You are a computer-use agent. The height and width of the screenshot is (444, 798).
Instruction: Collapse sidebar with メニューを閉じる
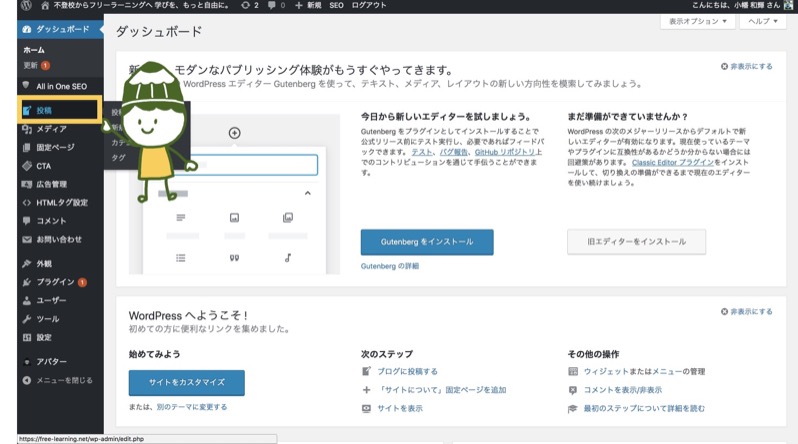point(60,380)
